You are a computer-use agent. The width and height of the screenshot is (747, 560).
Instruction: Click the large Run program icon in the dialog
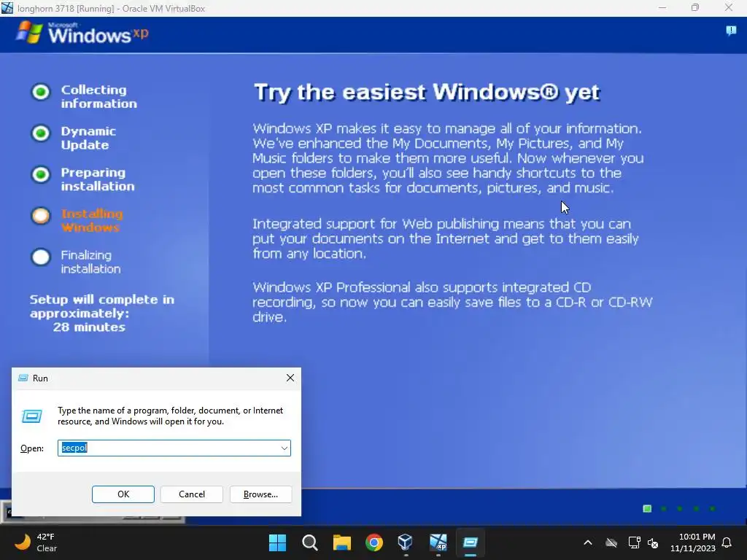pyautogui.click(x=32, y=416)
